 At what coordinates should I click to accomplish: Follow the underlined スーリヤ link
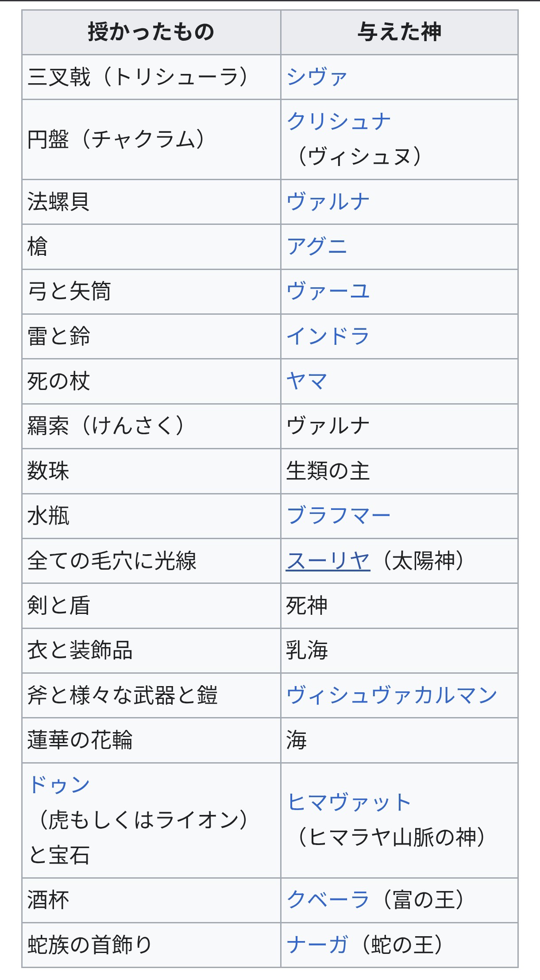[x=328, y=561]
